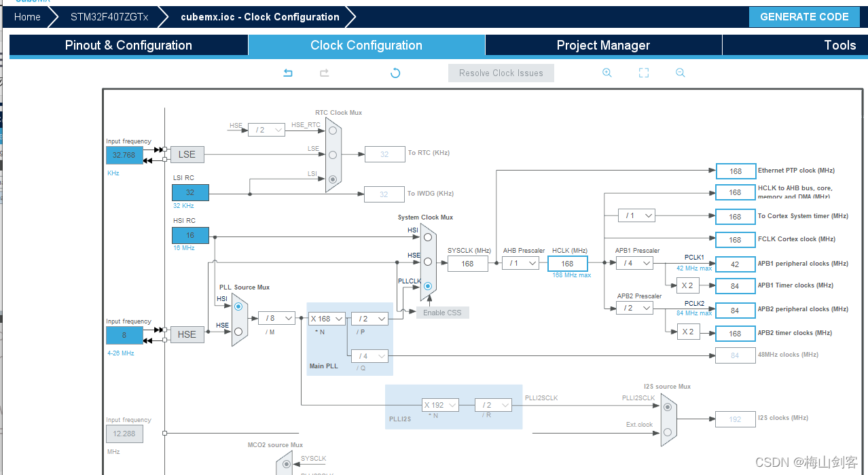Click Enable CSS button
Screen dimensions: 868x475
coord(442,313)
